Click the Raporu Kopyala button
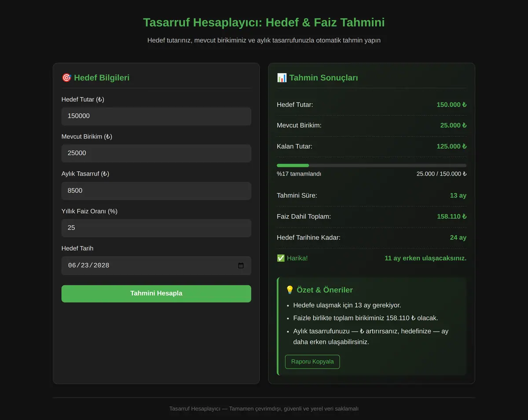 [x=312, y=362]
